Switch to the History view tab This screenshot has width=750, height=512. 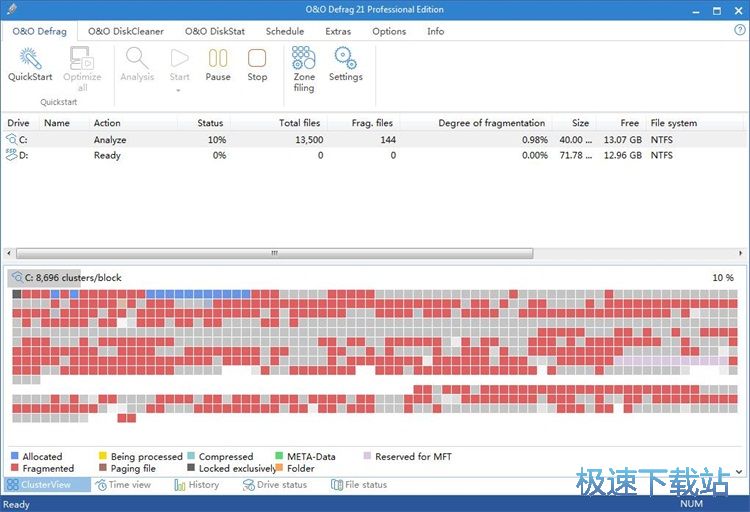(x=197, y=485)
